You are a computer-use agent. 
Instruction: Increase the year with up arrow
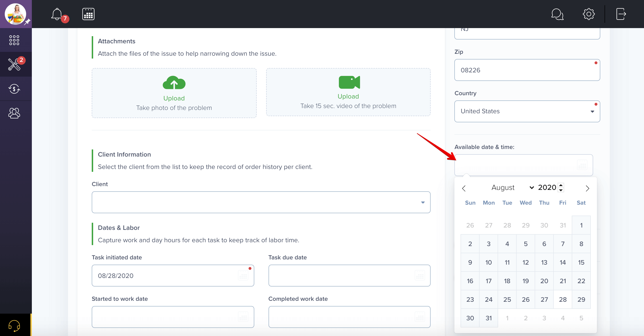pos(561,185)
